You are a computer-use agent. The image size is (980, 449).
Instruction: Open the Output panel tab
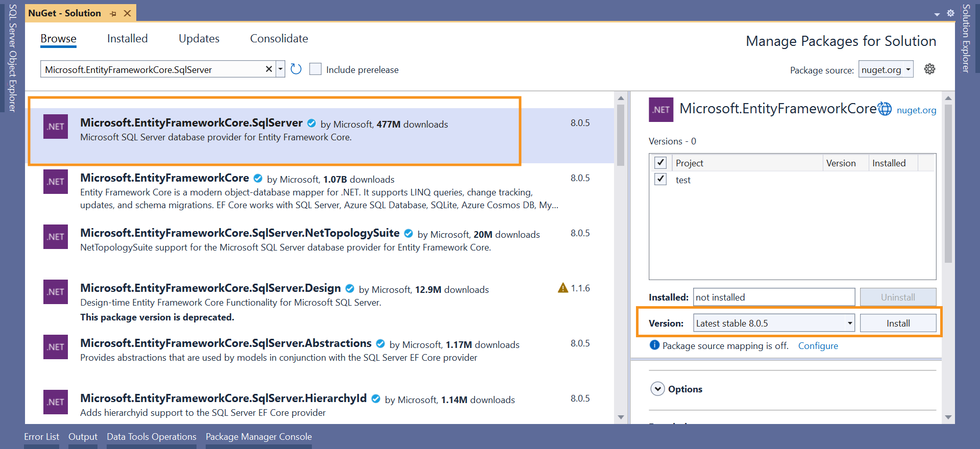[x=83, y=437]
